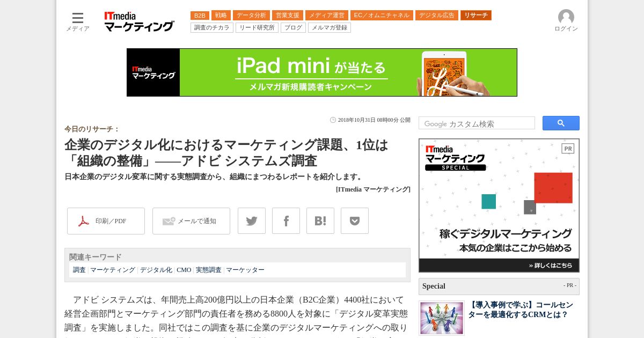This screenshot has width=644, height=338.
Task: Click the 稼ぐデジタルマーケティング special ad
Action: coord(499,205)
